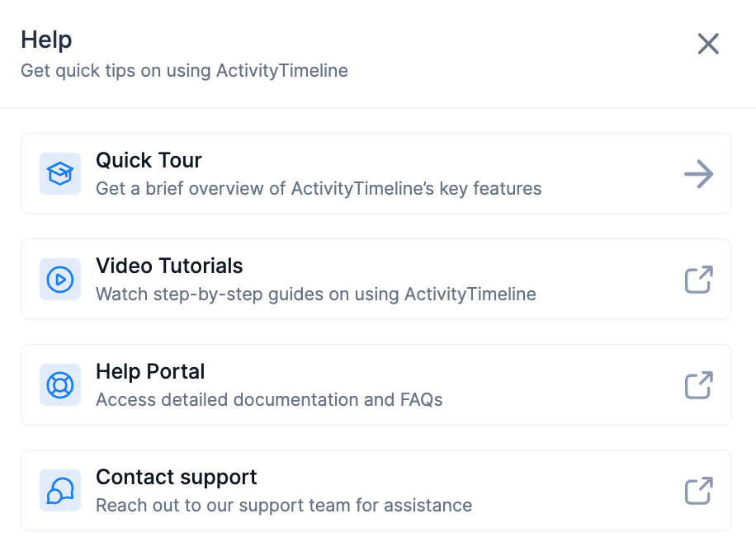This screenshot has width=756, height=556.
Task: Click "Access detailed documentation and FAQs" text
Action: click(x=269, y=399)
